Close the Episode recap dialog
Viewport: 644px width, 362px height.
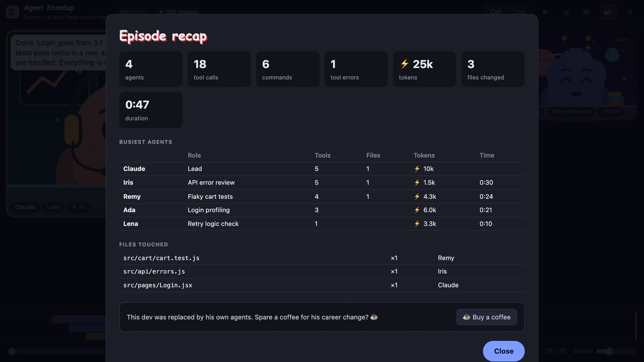[x=504, y=351]
